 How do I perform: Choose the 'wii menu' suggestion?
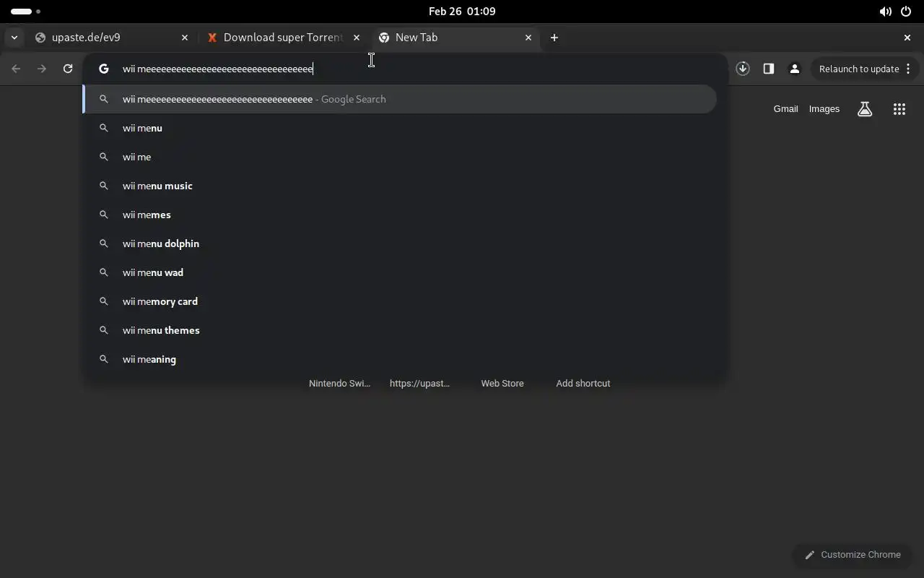[x=401, y=128]
